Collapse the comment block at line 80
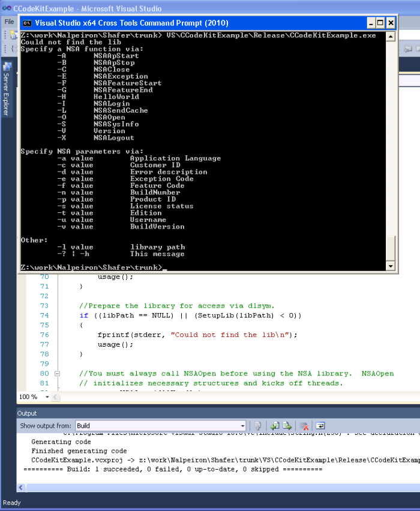This screenshot has height=511, width=420. point(57,374)
